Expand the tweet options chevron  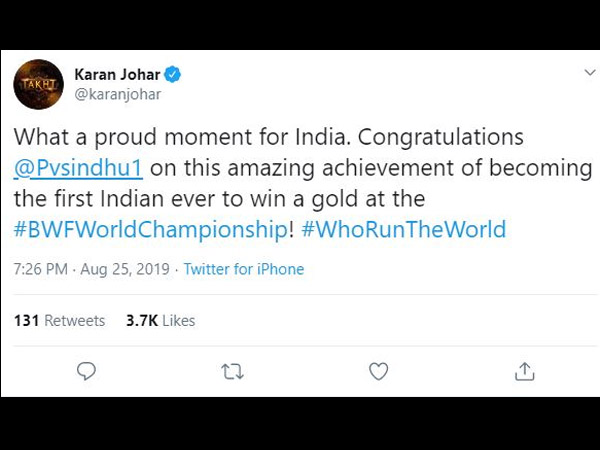pyautogui.click(x=590, y=72)
